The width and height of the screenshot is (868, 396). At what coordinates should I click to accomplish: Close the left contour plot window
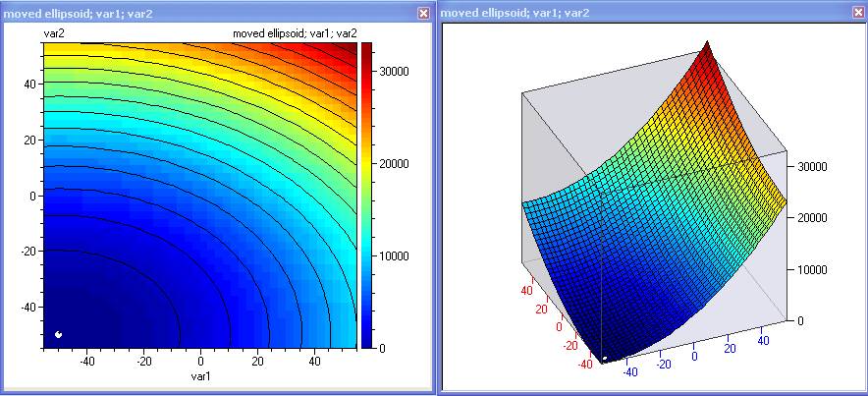pos(423,13)
